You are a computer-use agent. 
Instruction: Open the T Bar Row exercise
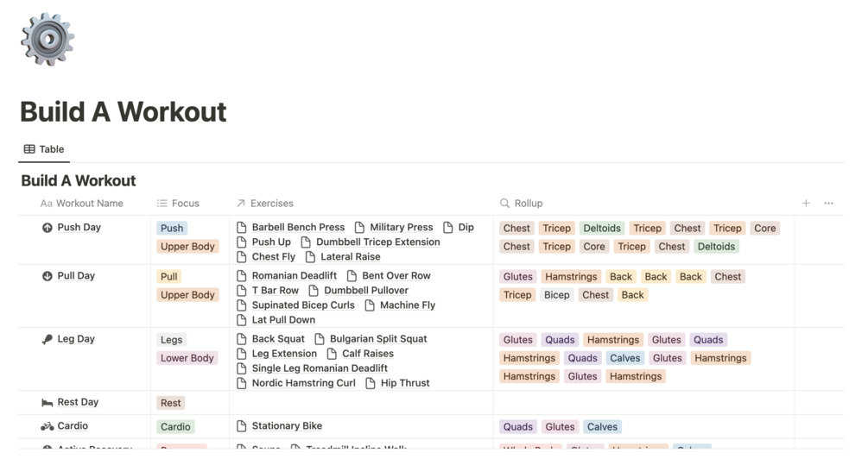click(276, 291)
